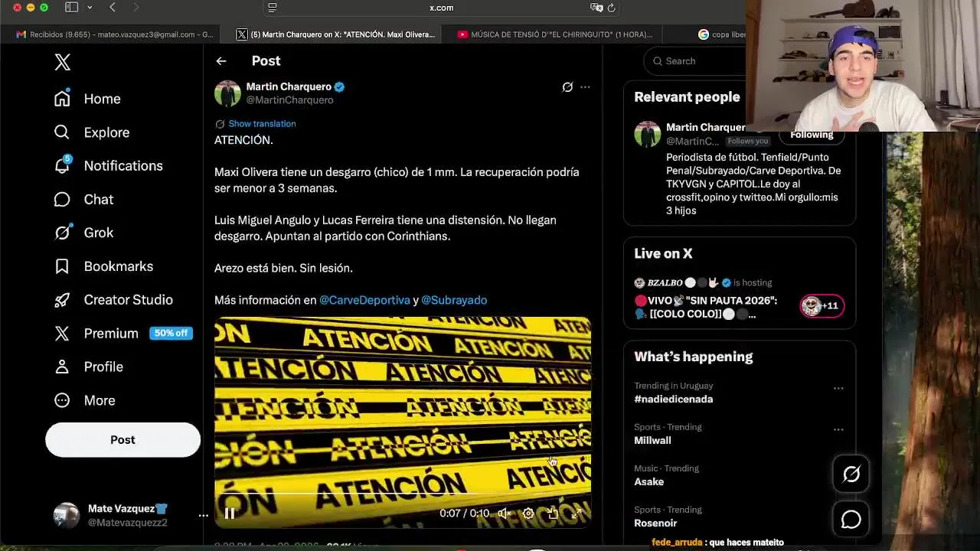Open the website settings icon beside the address bar
The width and height of the screenshot is (980, 551).
(272, 8)
